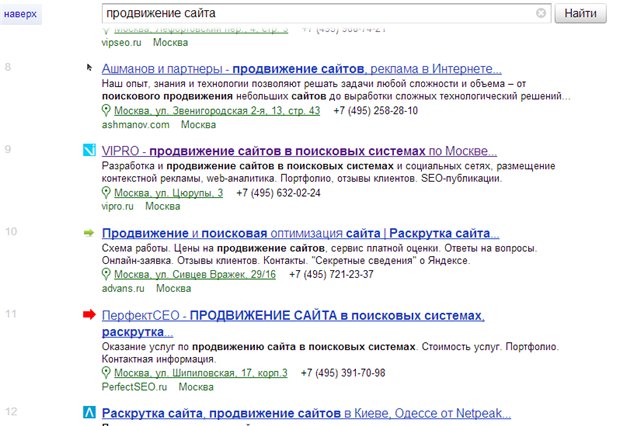Click Москва region label next to ashmanov.com

pos(198,125)
